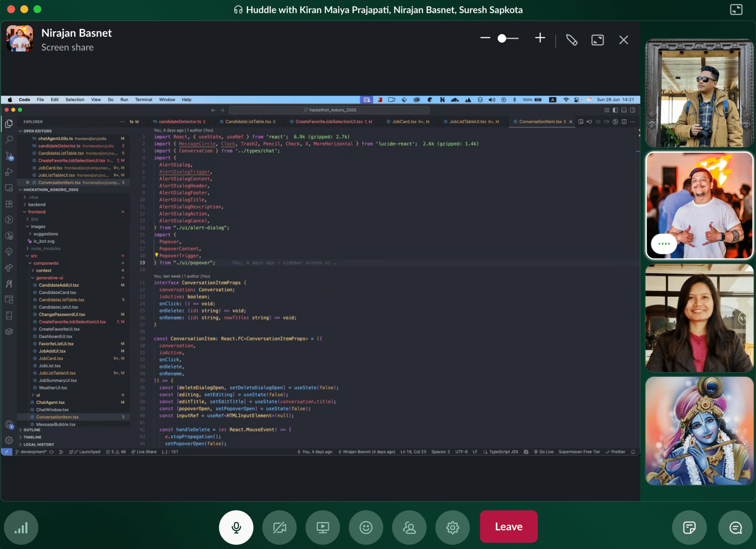Click the hackathon_kokoro_2505 command center search
Screen dimensions: 756x549
(x=329, y=110)
